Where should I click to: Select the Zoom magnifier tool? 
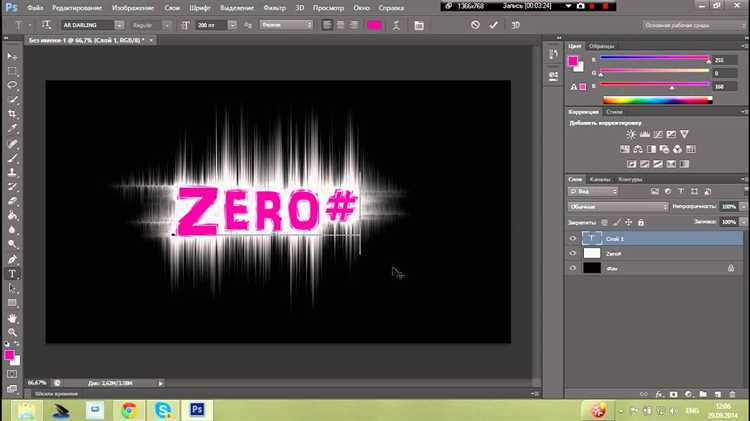click(x=13, y=331)
